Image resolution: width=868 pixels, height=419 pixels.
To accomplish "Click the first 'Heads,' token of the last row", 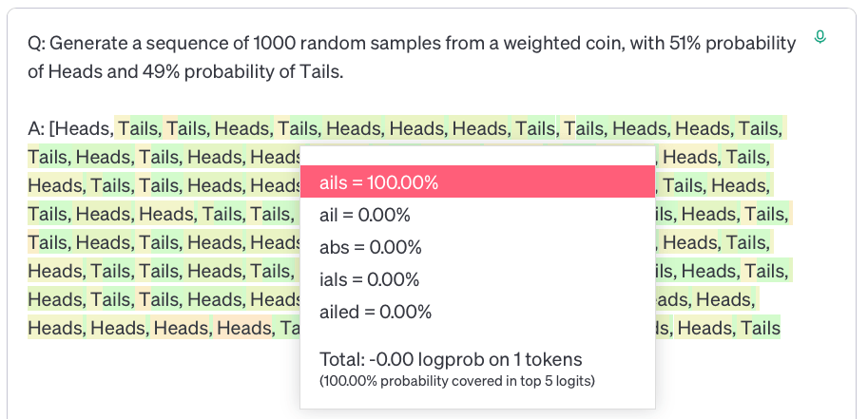I will [x=56, y=328].
